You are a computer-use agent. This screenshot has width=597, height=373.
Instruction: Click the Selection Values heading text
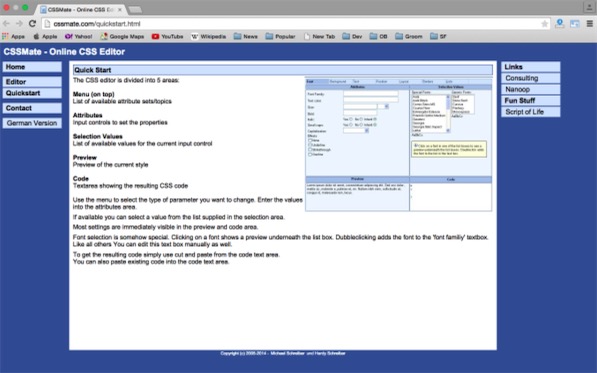tap(97, 136)
